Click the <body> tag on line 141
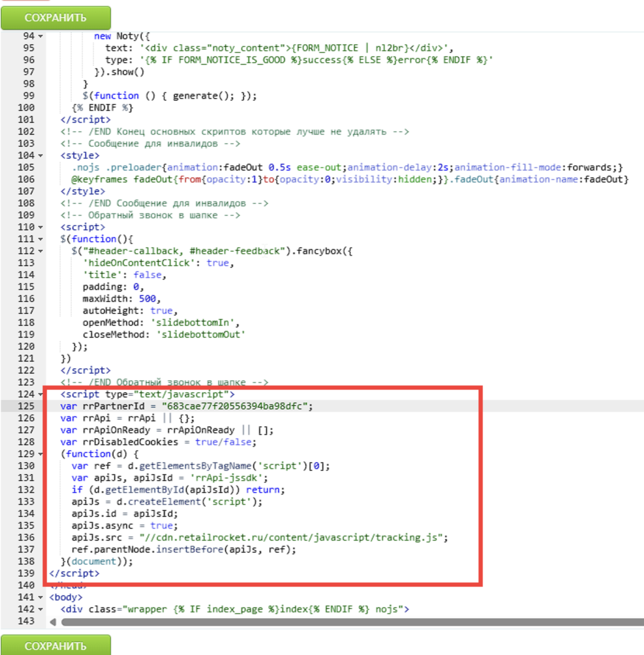This screenshot has height=655, width=644. coord(66,597)
